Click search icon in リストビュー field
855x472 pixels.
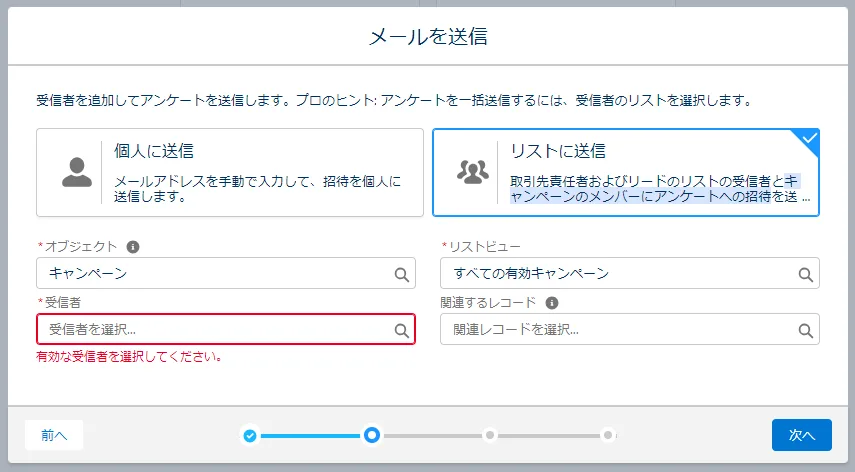click(805, 274)
